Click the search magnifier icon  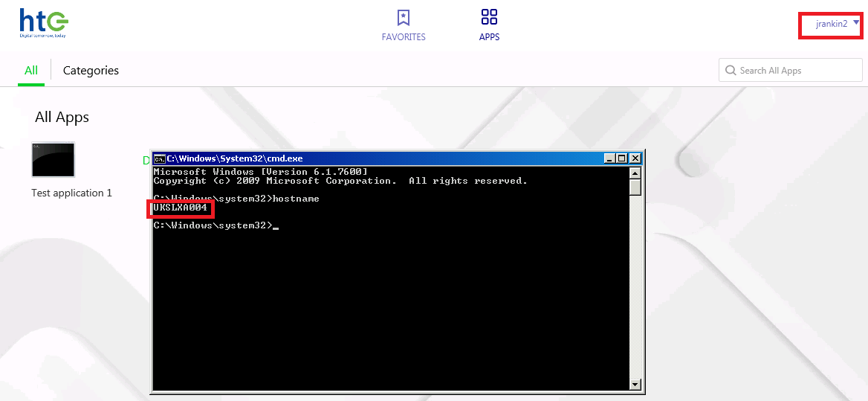tap(731, 71)
